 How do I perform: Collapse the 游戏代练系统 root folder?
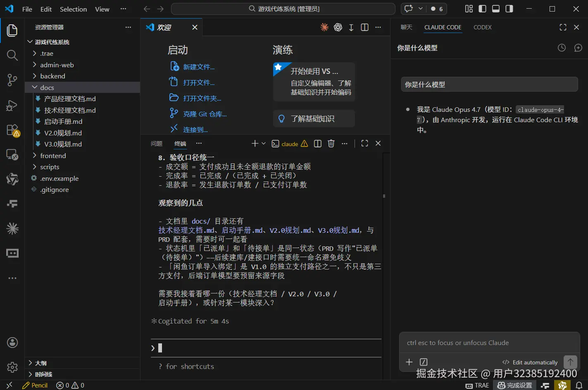coord(83,42)
